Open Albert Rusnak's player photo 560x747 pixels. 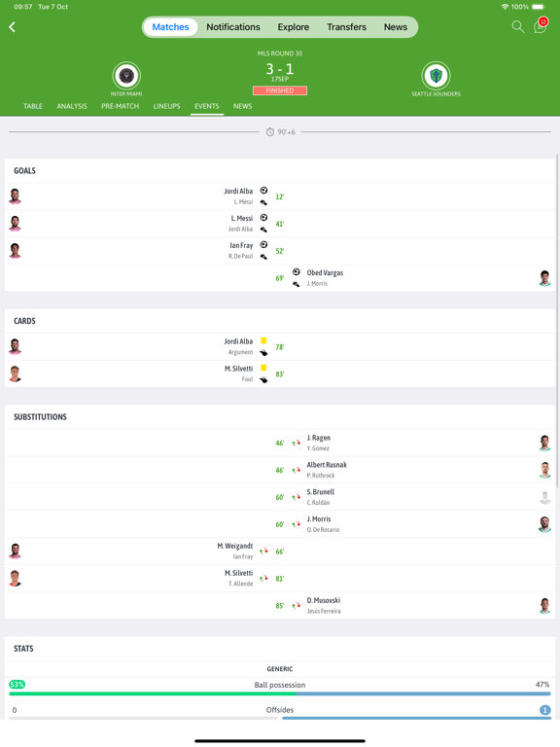544,470
